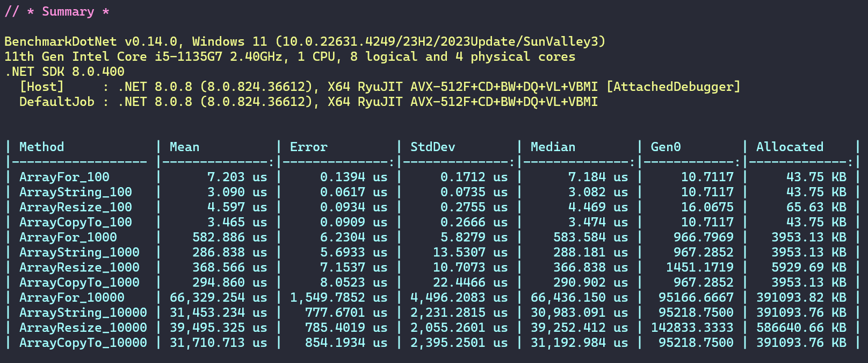Click the ArrayResize_1000 row label
868x363 pixels.
(79, 267)
